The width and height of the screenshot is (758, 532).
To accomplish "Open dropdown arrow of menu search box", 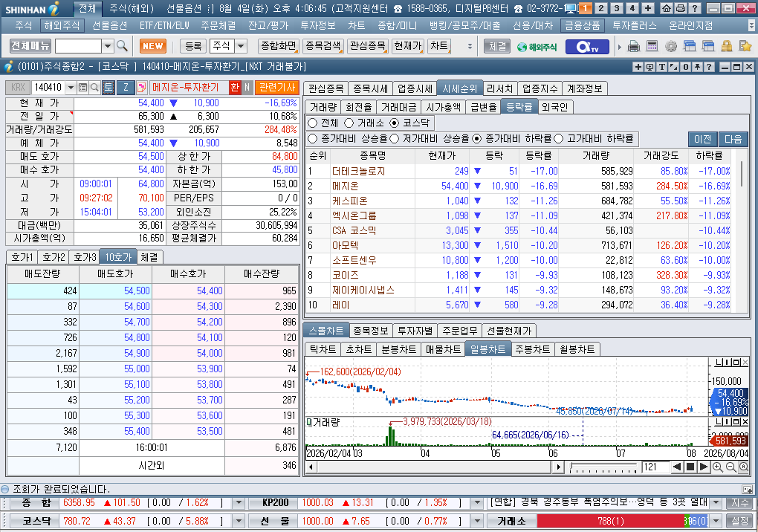I will coord(108,46).
